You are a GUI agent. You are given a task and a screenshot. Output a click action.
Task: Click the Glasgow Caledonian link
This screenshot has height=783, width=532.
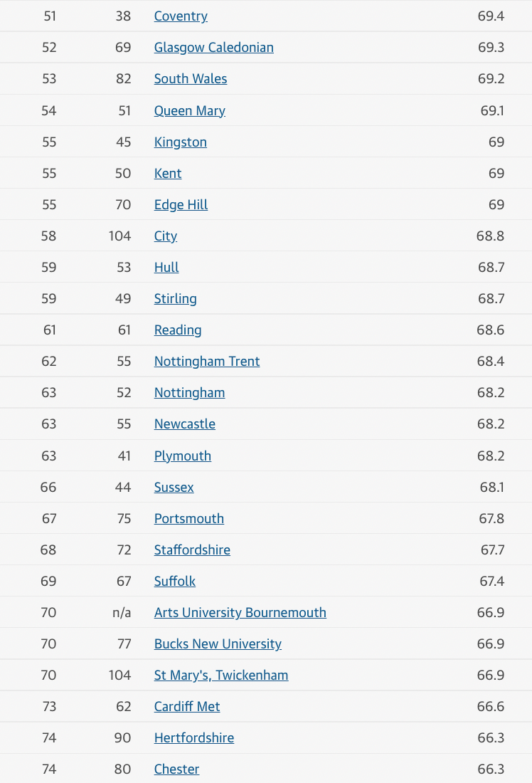(213, 48)
